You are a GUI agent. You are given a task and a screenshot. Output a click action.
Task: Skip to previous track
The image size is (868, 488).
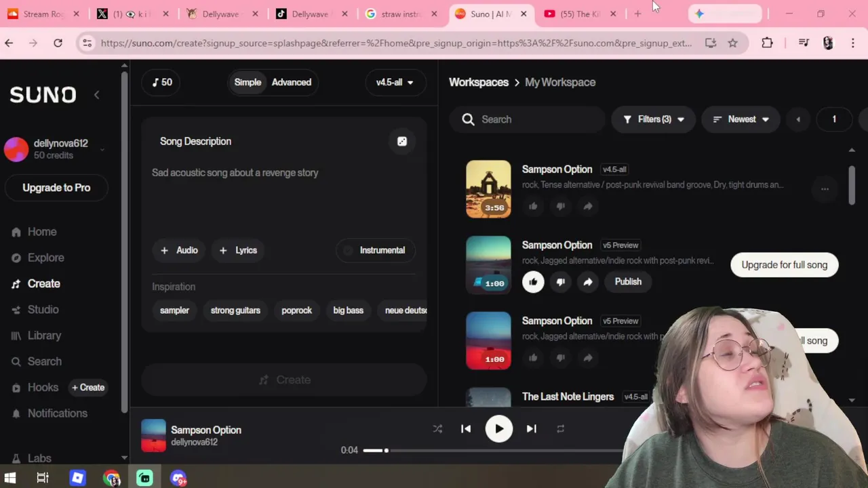tap(466, 429)
